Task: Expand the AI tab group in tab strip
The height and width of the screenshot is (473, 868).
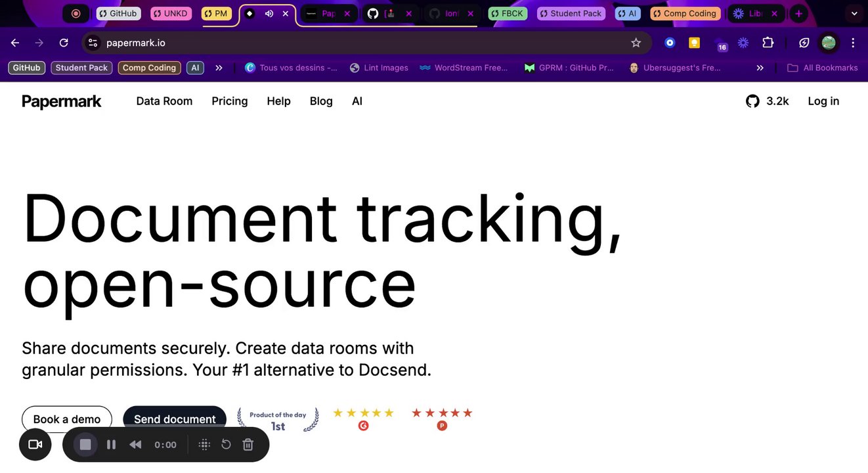Action: pyautogui.click(x=628, y=13)
